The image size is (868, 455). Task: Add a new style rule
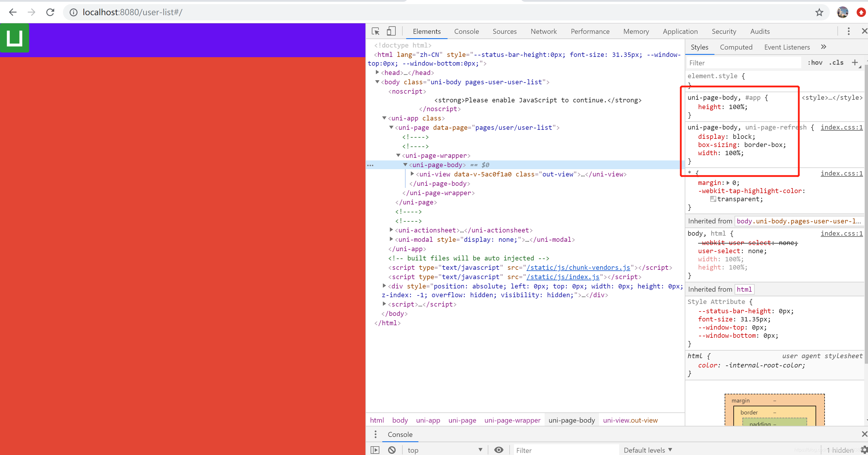coord(855,62)
